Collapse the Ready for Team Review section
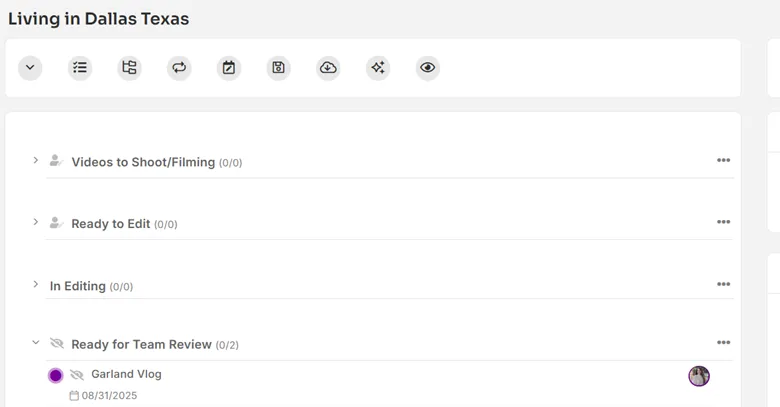This screenshot has height=407, width=780. [35, 342]
